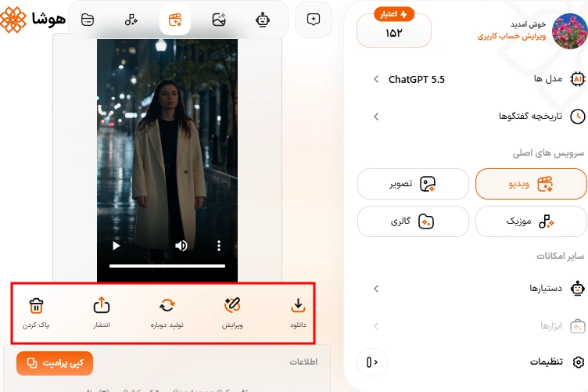
Task: Click the خوش آمدید greeting text
Action: (528, 24)
